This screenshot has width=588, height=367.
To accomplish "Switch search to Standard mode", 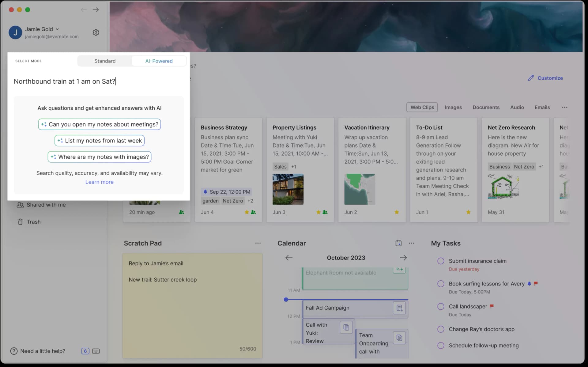I will (105, 61).
